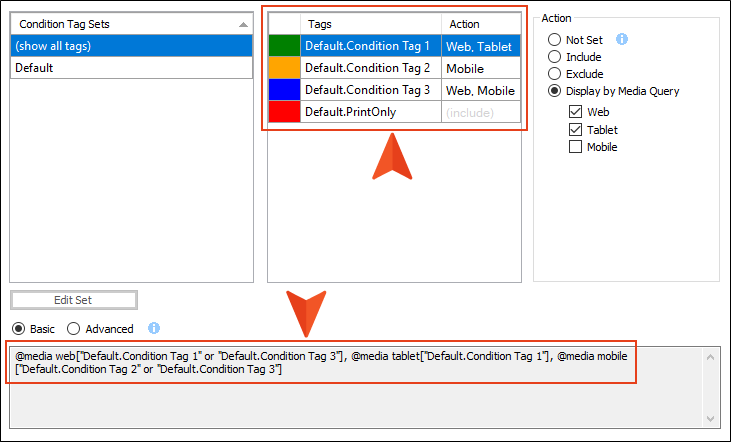The width and height of the screenshot is (731, 442).
Task: Select the Exclude radio option
Action: pos(554,74)
